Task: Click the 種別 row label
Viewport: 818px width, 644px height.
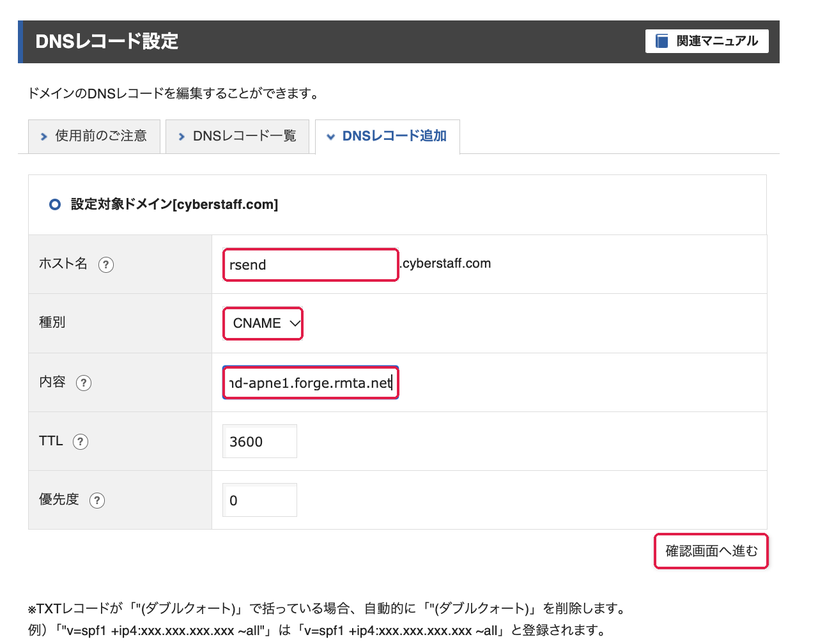Action: point(52,322)
